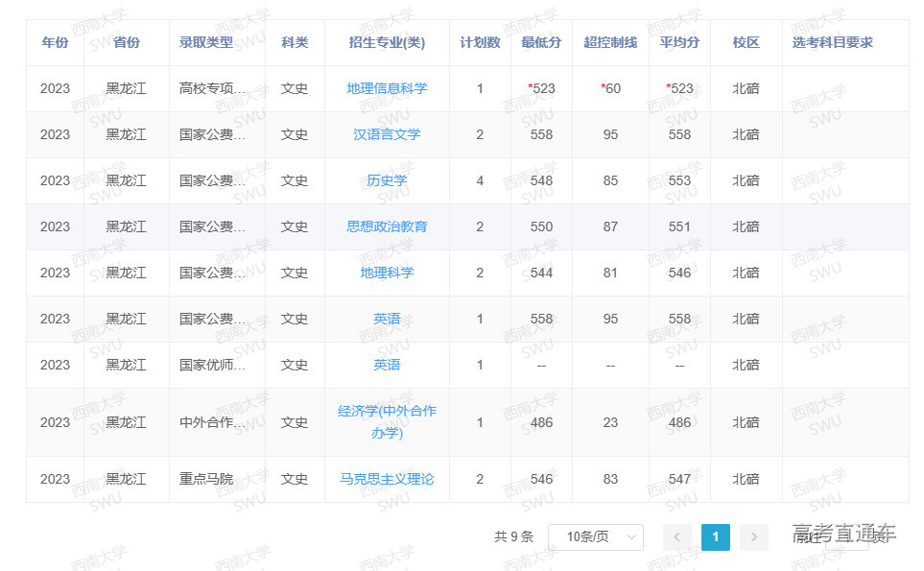Click the 历史学 major link
The width and height of the screenshot is (924, 571).
tap(387, 180)
